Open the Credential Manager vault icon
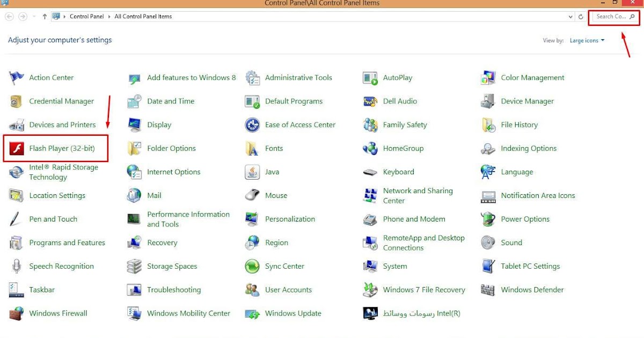Image resolution: width=644 pixels, height=338 pixels. (x=17, y=101)
